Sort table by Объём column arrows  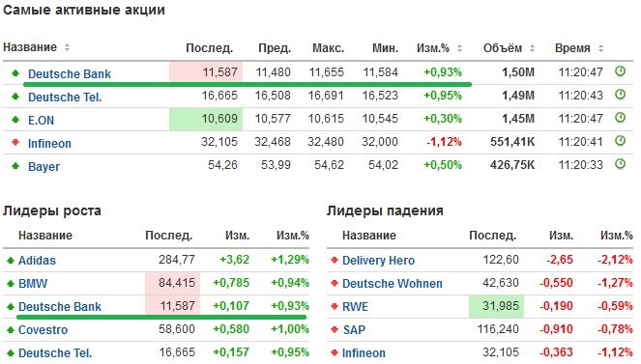[532, 48]
